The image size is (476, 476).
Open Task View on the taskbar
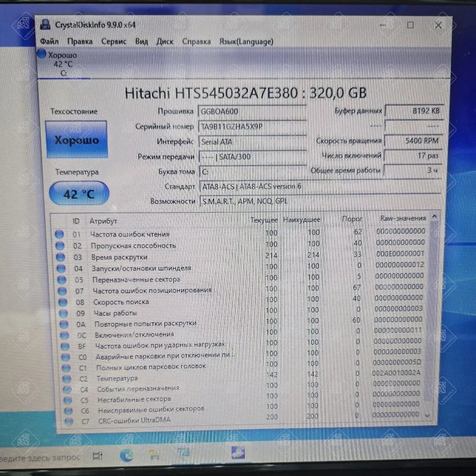tap(98, 456)
